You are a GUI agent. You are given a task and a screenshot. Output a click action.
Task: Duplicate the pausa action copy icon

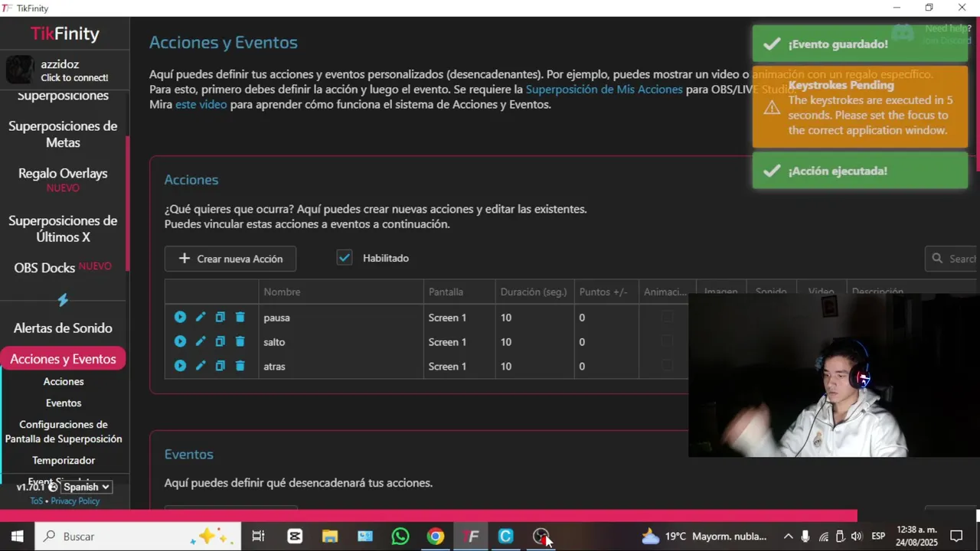coord(220,317)
